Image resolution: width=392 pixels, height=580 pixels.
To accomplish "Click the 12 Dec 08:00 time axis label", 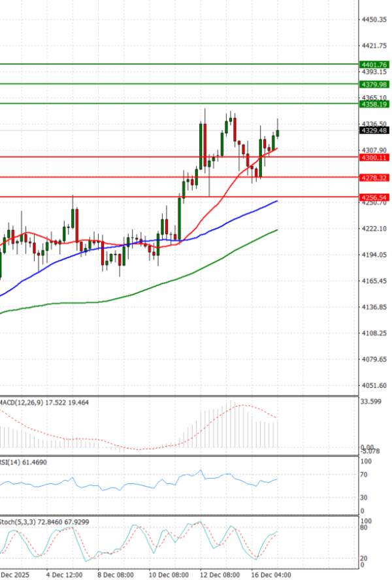I will [x=221, y=575].
